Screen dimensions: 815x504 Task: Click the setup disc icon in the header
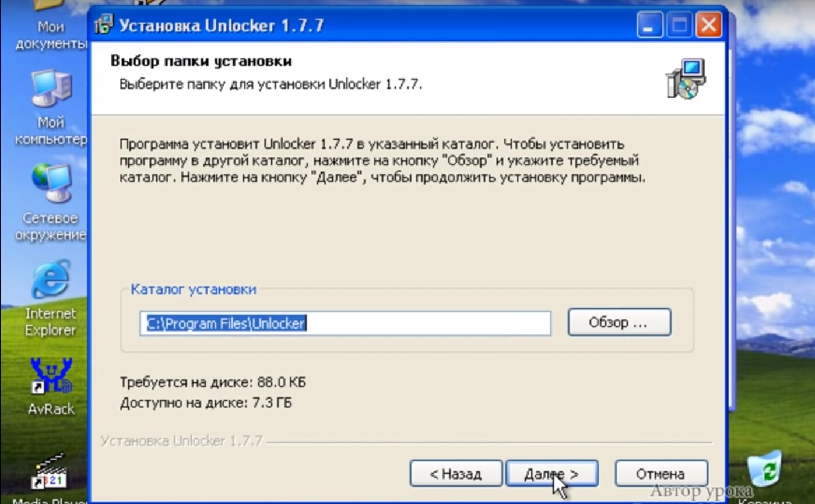click(x=686, y=77)
